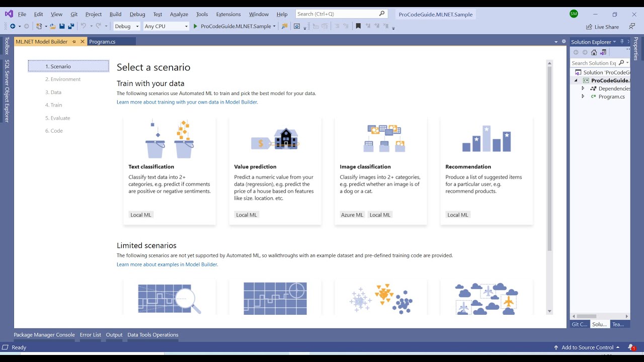Select the Image classification scenario card
The height and width of the screenshot is (362, 644).
click(381, 171)
